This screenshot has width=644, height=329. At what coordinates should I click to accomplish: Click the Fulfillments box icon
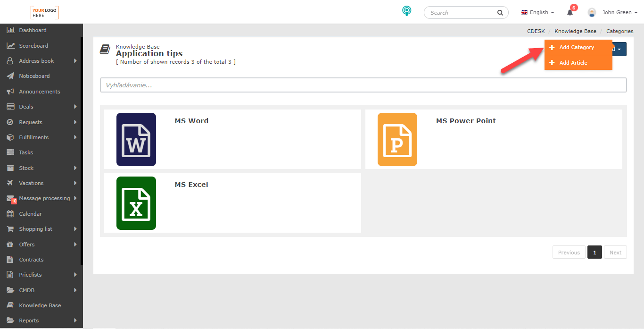coord(10,137)
